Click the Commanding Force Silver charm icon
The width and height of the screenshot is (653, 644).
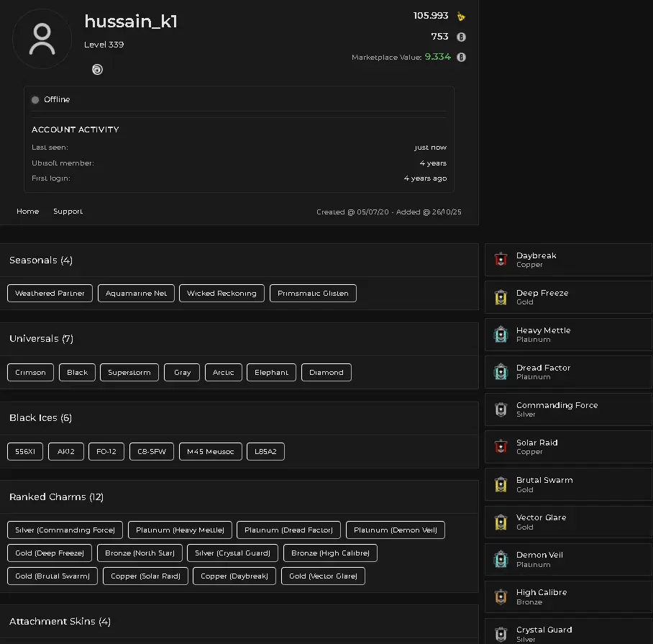[x=501, y=409]
